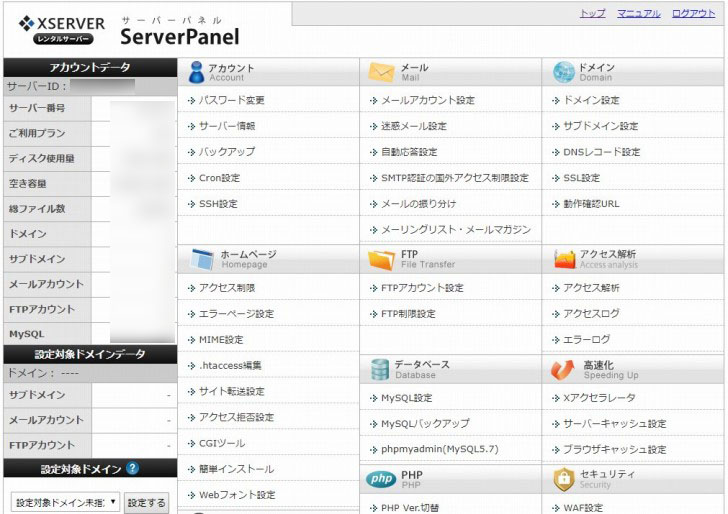The image size is (728, 514).
Task: Click the 設定する button
Action: point(146,503)
